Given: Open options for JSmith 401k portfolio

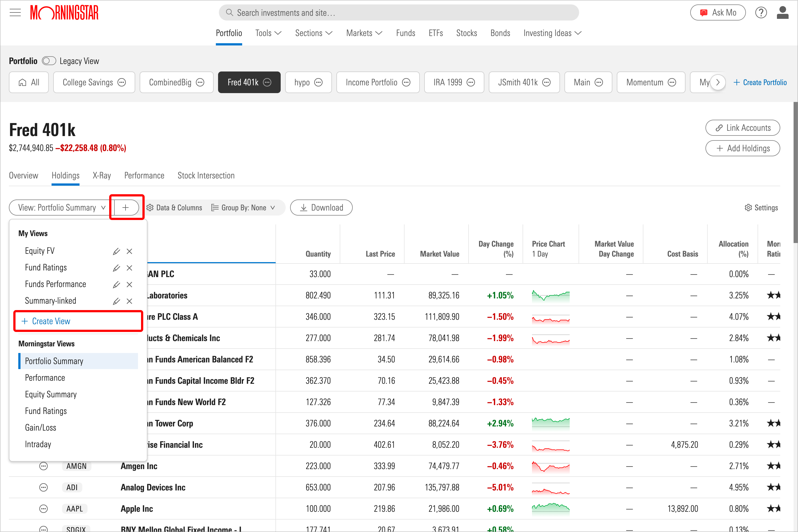Looking at the screenshot, I should [x=546, y=83].
